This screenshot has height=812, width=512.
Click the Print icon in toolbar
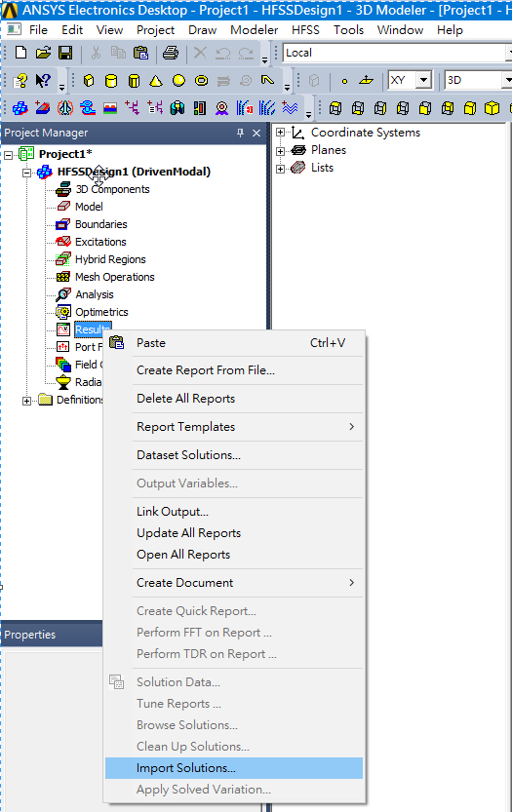pos(171,53)
